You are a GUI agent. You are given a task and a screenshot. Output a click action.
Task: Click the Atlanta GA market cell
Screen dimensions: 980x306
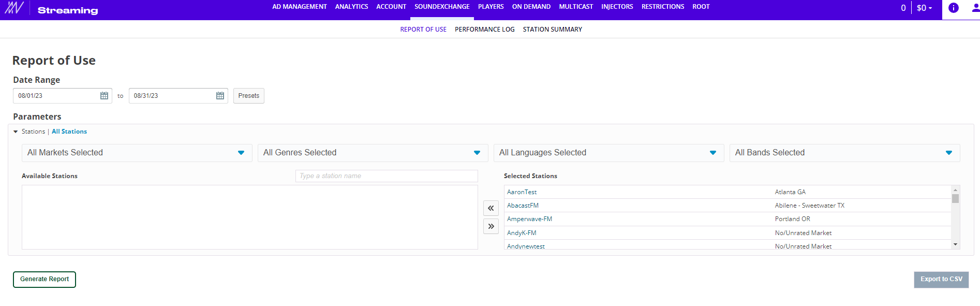click(790, 192)
